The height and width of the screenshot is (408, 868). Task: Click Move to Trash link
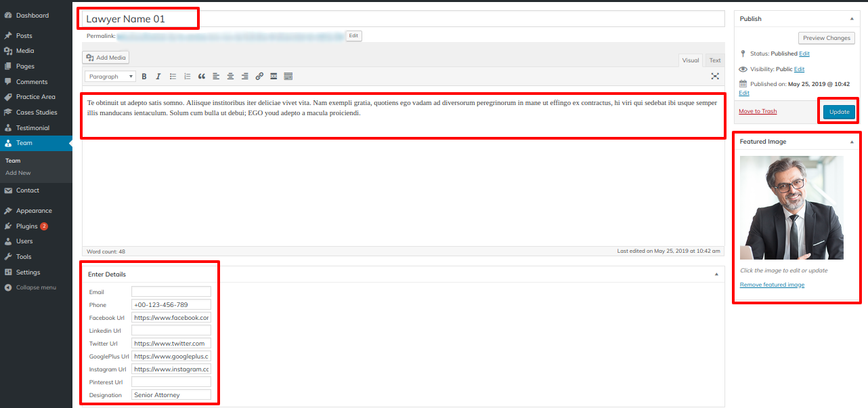coord(758,111)
